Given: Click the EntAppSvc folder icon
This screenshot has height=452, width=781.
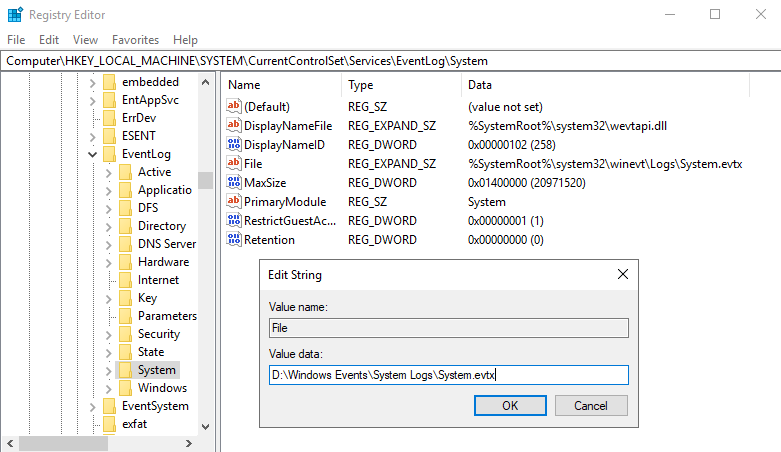Looking at the screenshot, I should (x=109, y=100).
